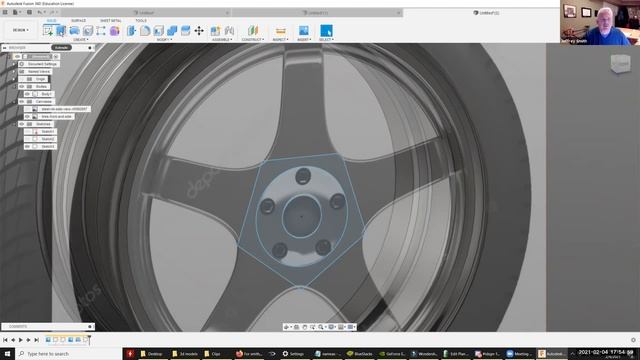Open the Modify menu dropdown

[164, 40]
